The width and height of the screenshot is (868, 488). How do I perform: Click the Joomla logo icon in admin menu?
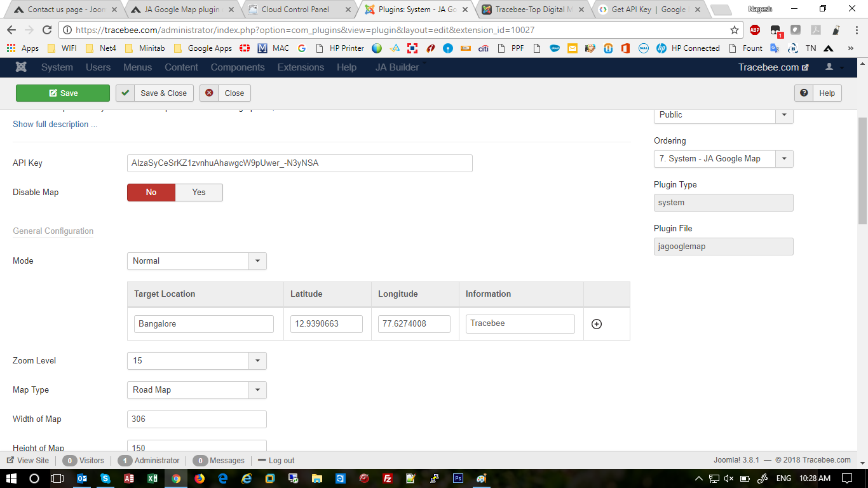click(21, 67)
